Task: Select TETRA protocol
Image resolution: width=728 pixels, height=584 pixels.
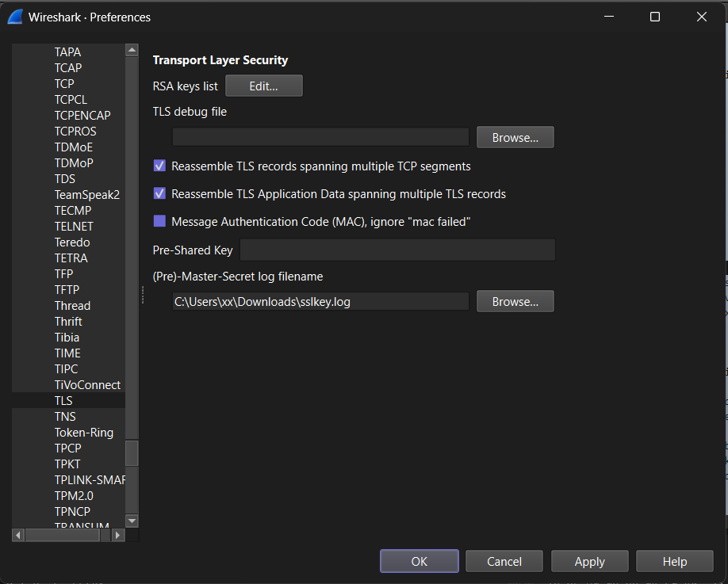Action: (71, 258)
